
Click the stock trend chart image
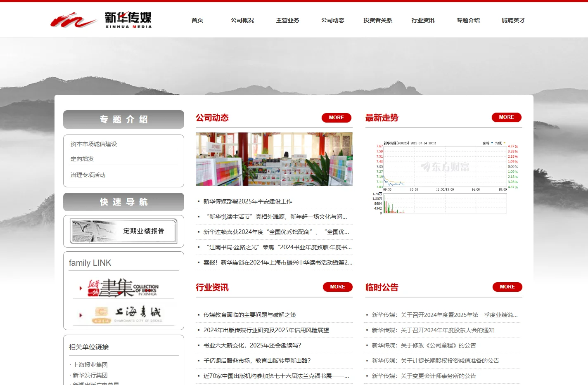point(444,177)
